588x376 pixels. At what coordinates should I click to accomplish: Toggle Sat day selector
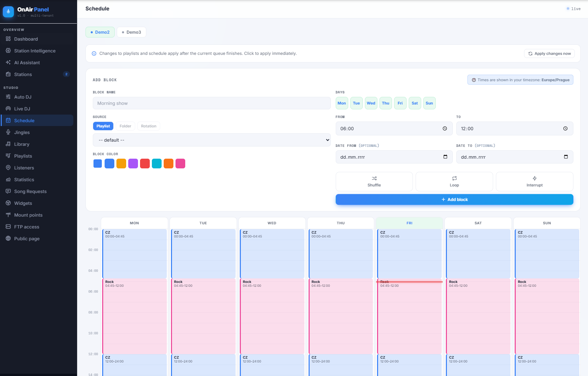click(x=415, y=103)
